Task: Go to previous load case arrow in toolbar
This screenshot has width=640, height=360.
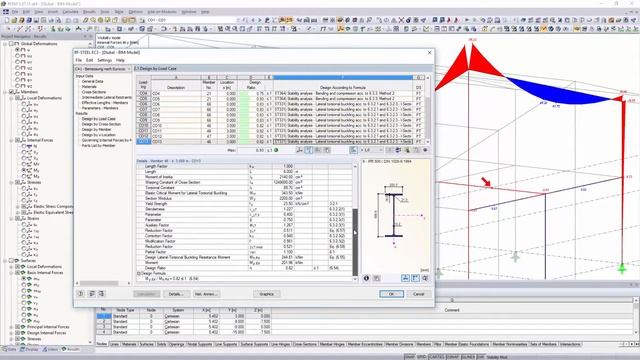Action: click(253, 20)
